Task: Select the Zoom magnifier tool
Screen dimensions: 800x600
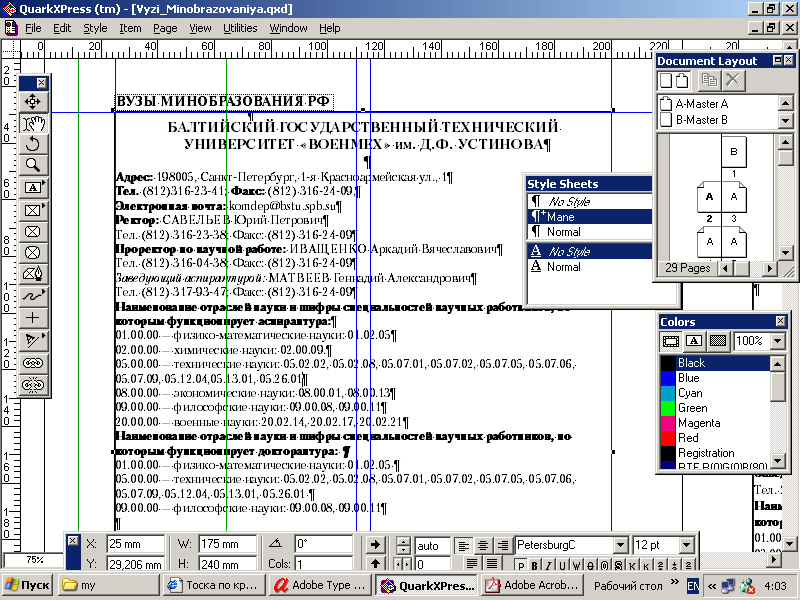Action: [33, 165]
